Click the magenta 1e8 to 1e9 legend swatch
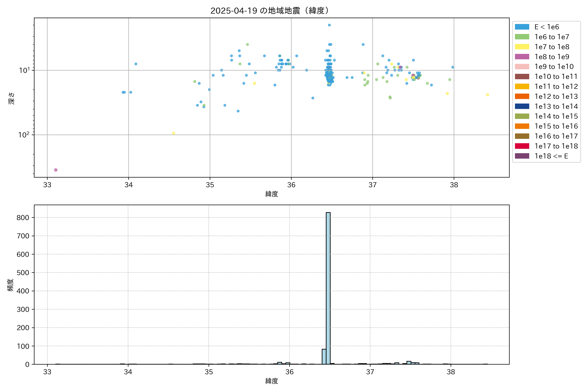This screenshot has height=392, width=588. pos(522,57)
